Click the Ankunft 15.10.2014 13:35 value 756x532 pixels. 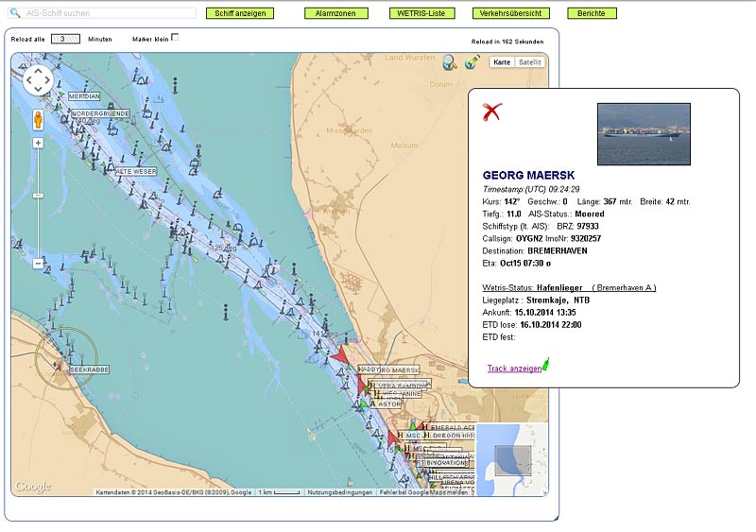[x=545, y=313]
